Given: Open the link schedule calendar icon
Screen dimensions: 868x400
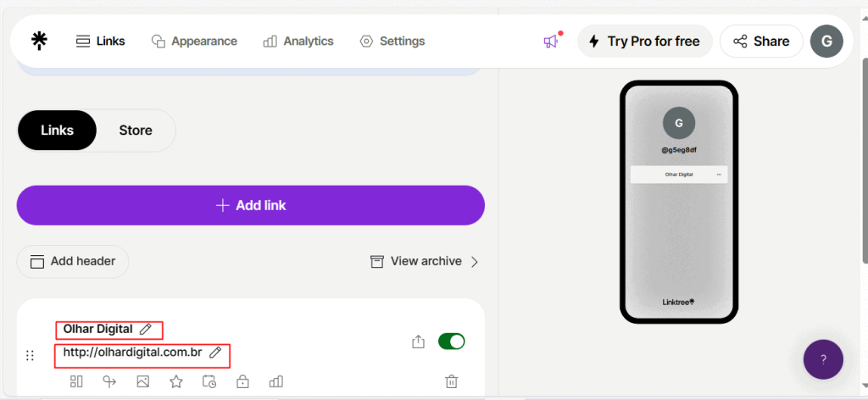Looking at the screenshot, I should click(209, 381).
